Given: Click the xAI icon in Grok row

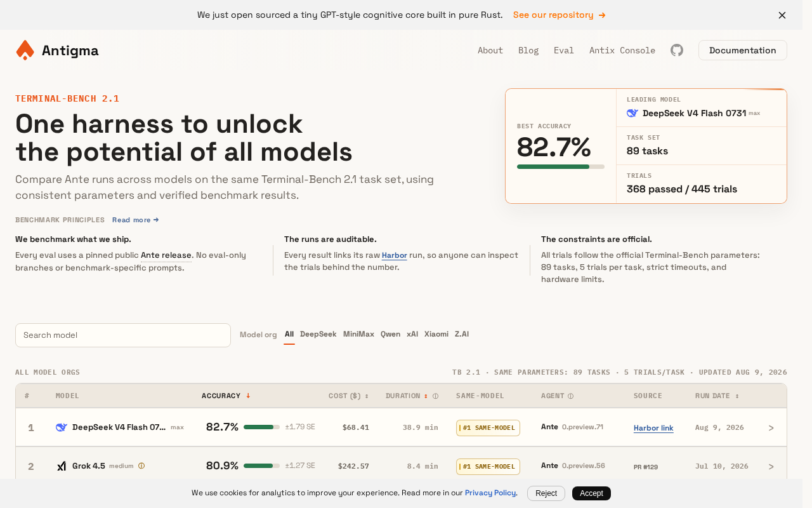Looking at the screenshot, I should (62, 466).
